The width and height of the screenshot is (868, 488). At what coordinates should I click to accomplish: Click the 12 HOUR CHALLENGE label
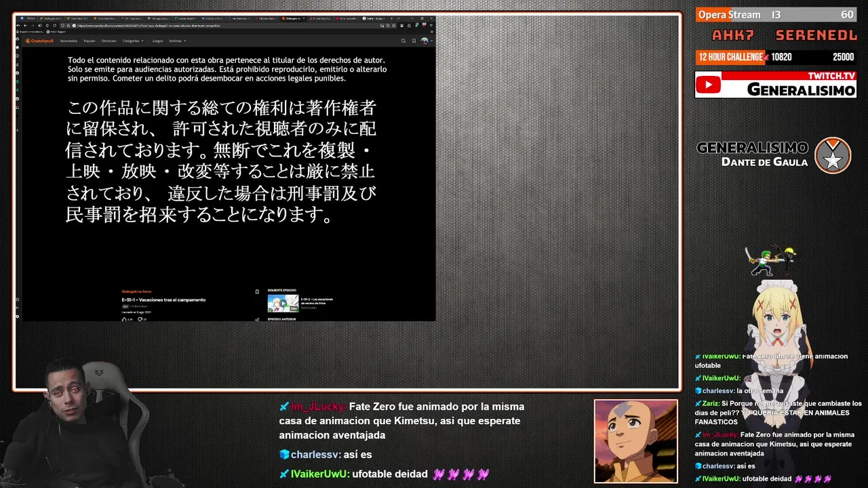(730, 58)
